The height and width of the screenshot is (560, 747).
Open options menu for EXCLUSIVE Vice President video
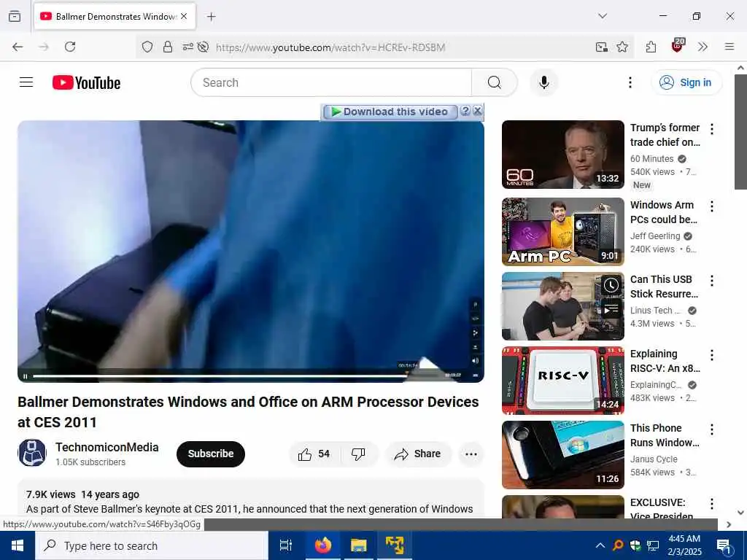(712, 504)
